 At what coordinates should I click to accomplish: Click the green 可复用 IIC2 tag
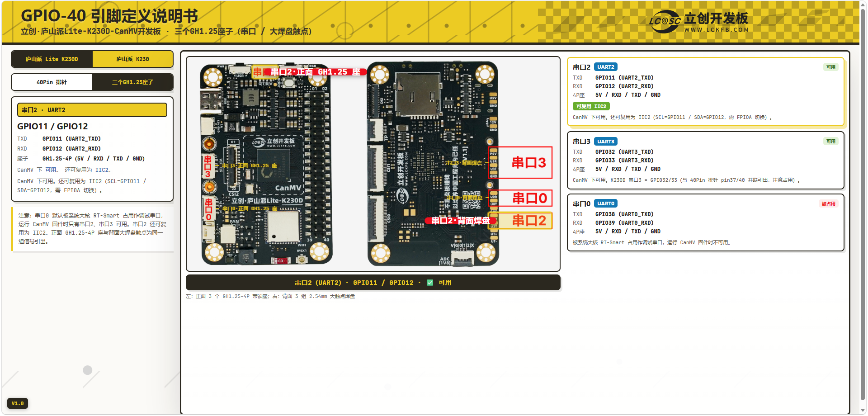click(x=591, y=106)
